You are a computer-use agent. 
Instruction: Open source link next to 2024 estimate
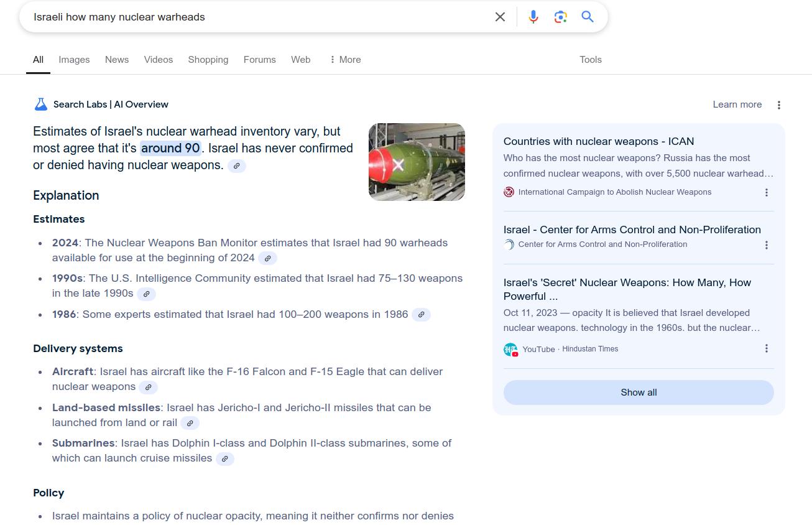point(267,258)
